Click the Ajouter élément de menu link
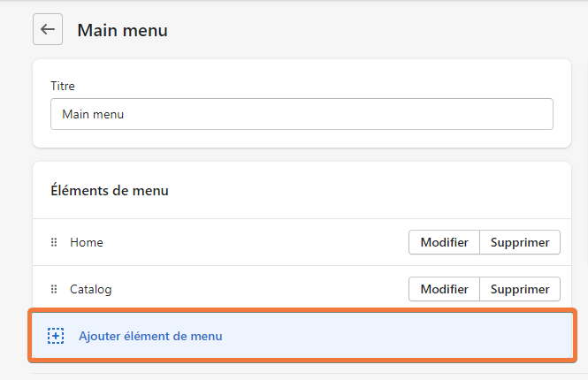This screenshot has height=380, width=588. 150,336
